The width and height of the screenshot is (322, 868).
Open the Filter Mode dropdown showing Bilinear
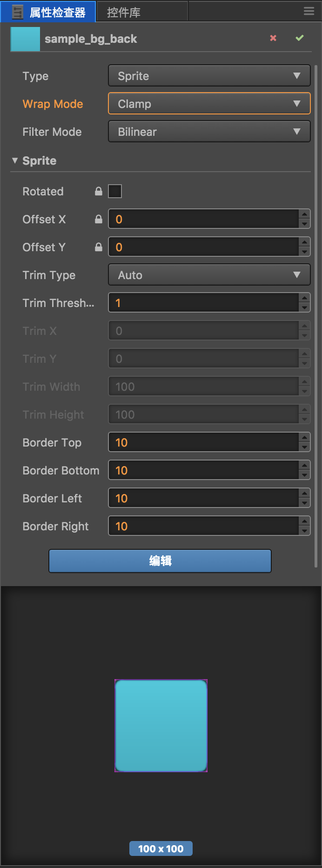(x=209, y=132)
